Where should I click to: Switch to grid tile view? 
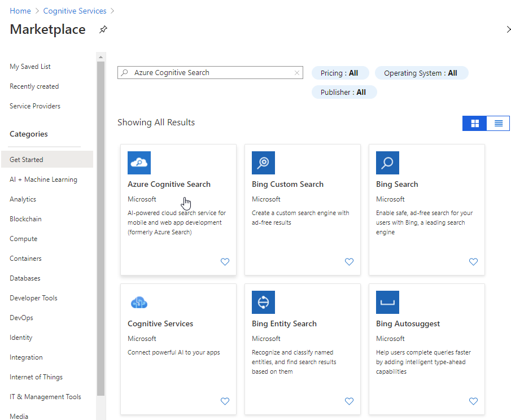coord(475,123)
